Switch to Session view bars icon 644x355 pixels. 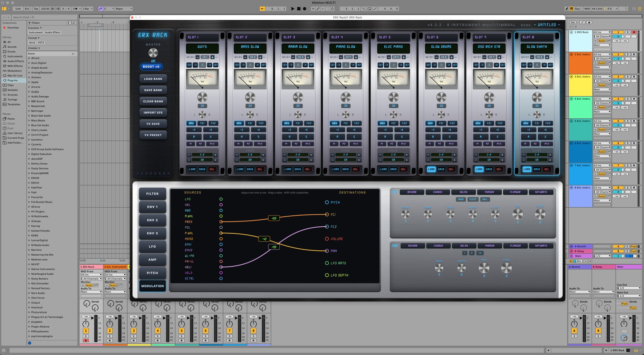634,9
